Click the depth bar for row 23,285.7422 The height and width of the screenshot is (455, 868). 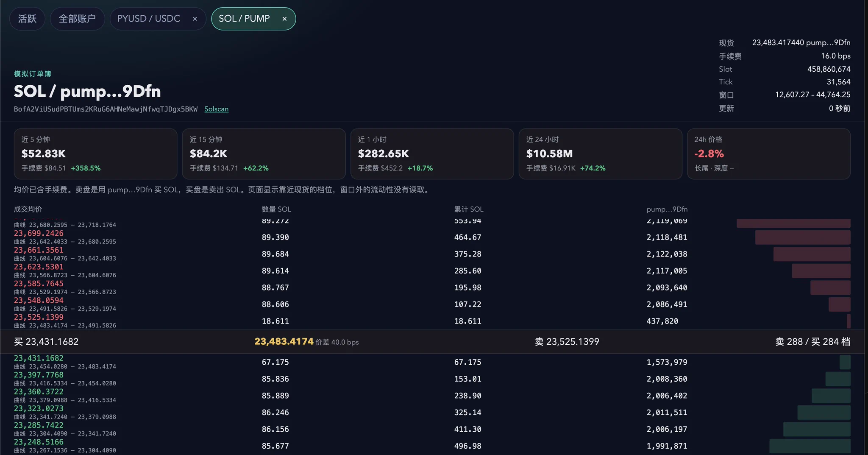click(817, 429)
